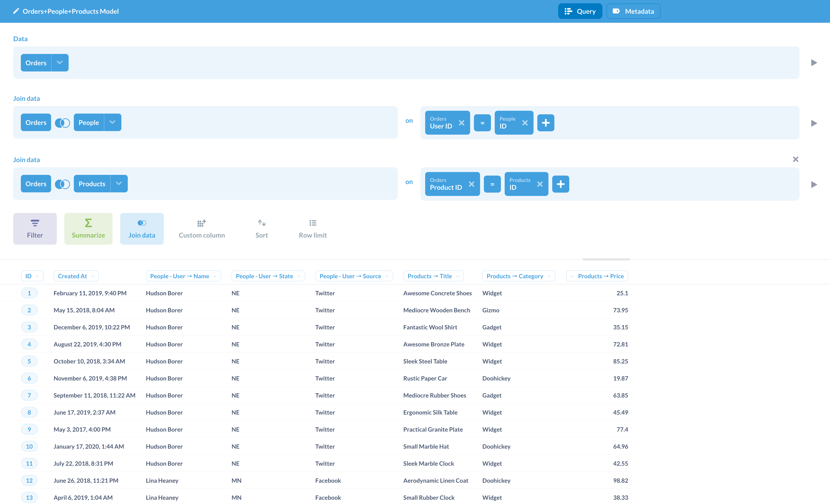Remove People ID join field
This screenshot has height=504, width=830.
point(525,123)
